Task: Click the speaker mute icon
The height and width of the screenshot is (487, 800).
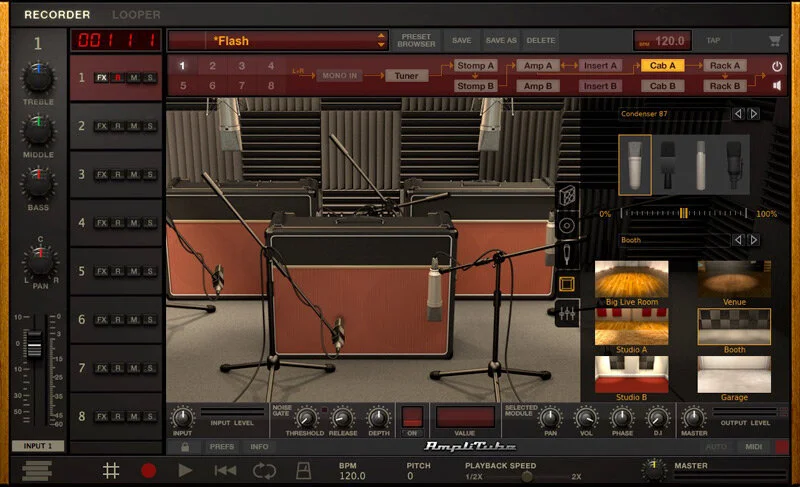Action: (777, 86)
